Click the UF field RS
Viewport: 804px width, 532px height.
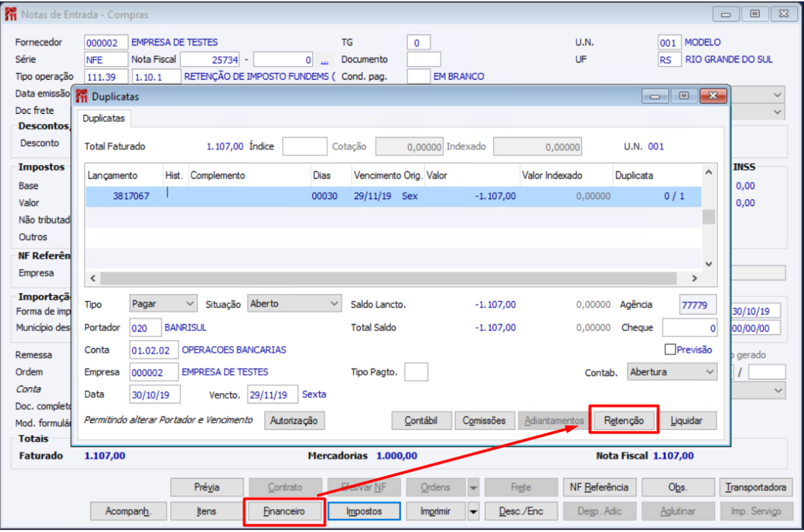coord(669,60)
